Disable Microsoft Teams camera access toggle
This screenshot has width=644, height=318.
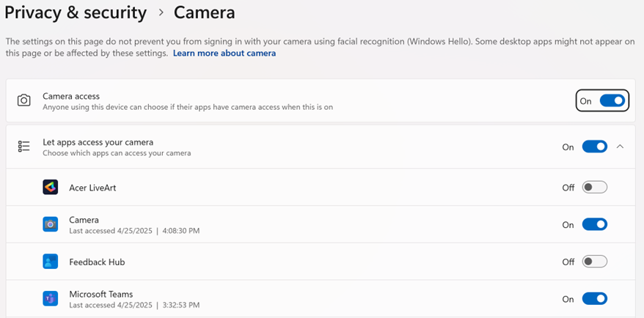pos(594,299)
